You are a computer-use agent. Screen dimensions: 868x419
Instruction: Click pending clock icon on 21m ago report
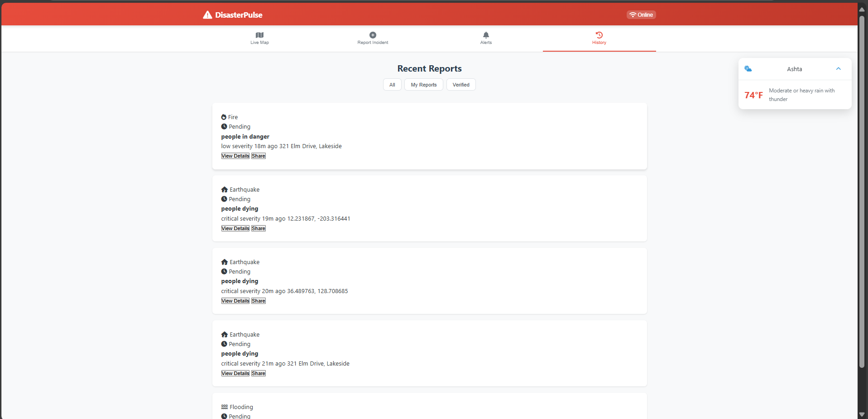point(224,344)
